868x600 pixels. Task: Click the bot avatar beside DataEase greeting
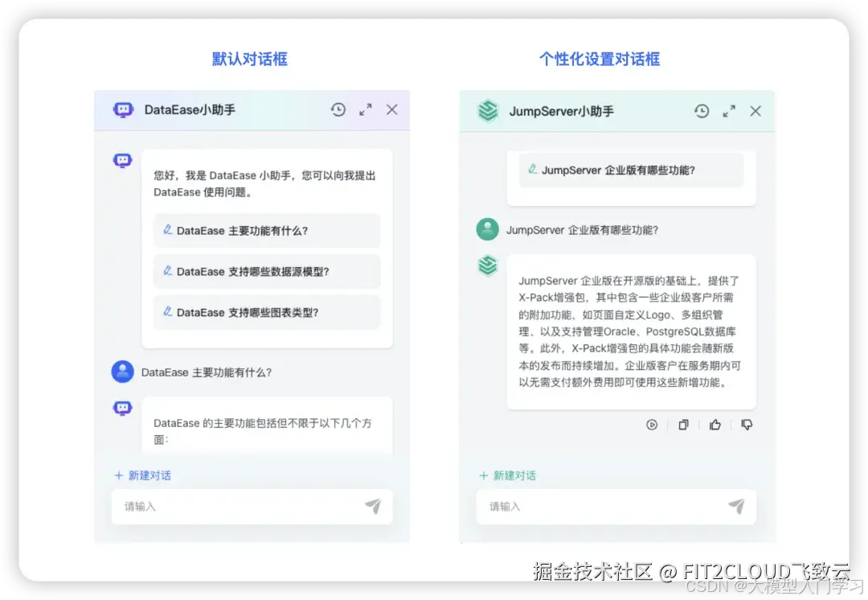[123, 161]
